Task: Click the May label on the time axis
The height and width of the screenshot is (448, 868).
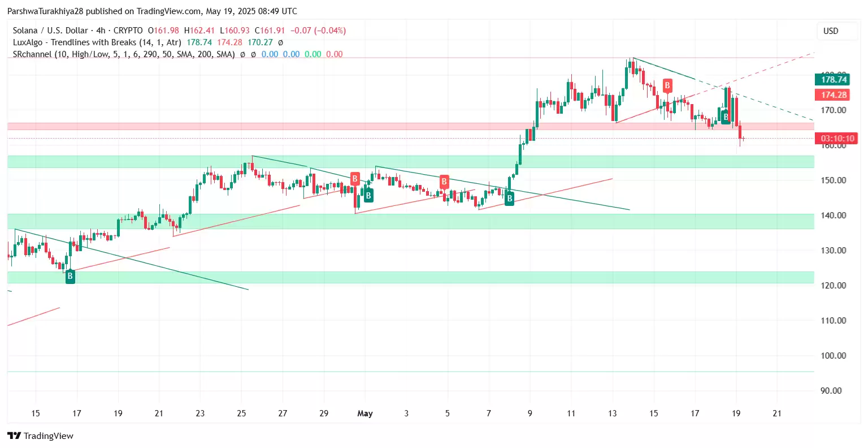Action: click(365, 413)
